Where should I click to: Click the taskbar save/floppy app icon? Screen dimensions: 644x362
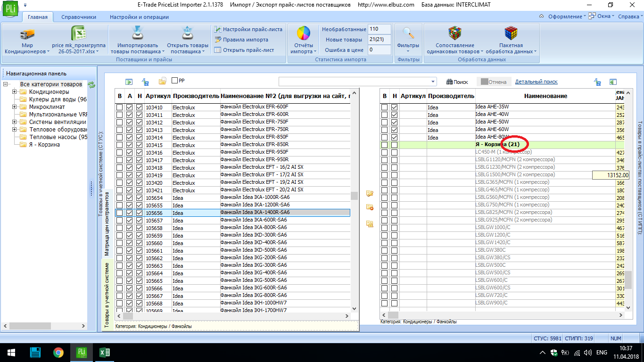[x=35, y=353]
